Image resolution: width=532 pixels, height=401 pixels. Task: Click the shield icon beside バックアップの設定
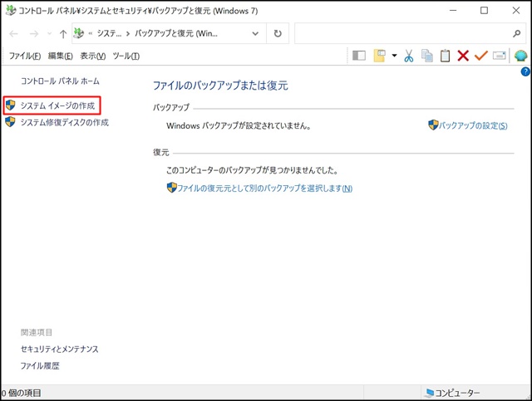click(433, 125)
